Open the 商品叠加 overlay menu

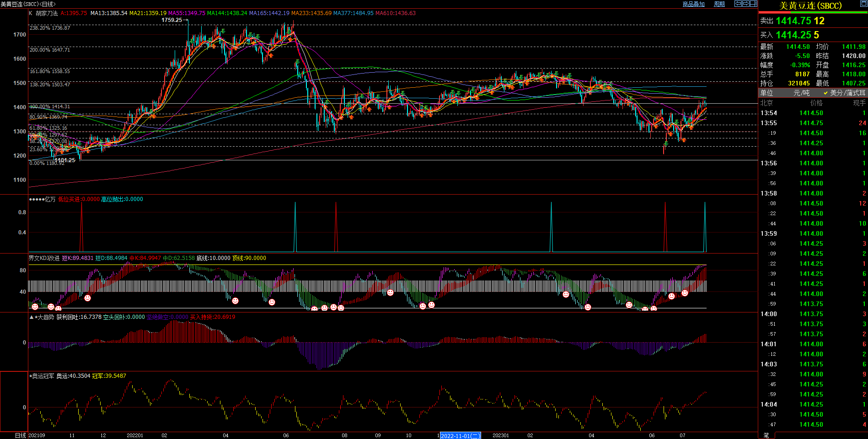(x=693, y=4)
